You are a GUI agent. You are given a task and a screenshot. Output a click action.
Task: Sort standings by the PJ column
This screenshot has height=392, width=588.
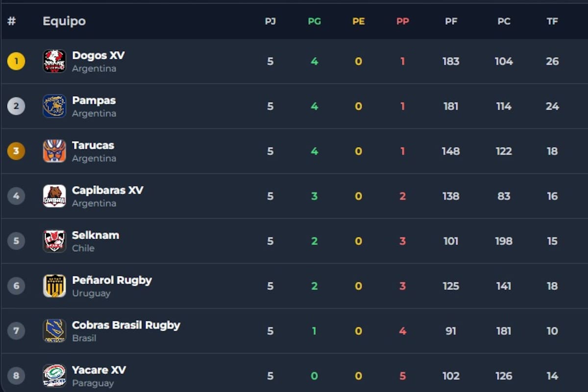[x=270, y=21]
